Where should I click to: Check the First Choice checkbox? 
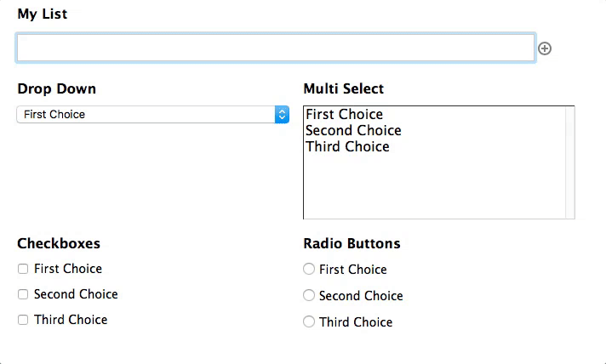coord(23,269)
